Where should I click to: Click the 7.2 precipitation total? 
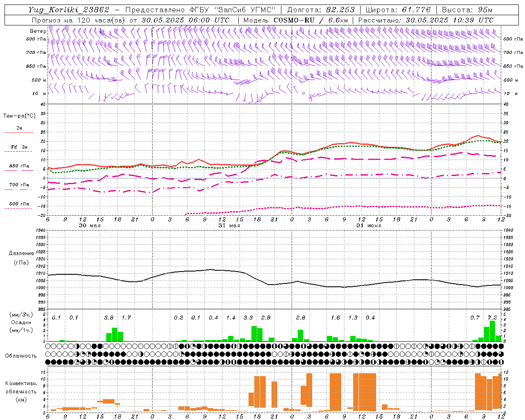coord(492,318)
